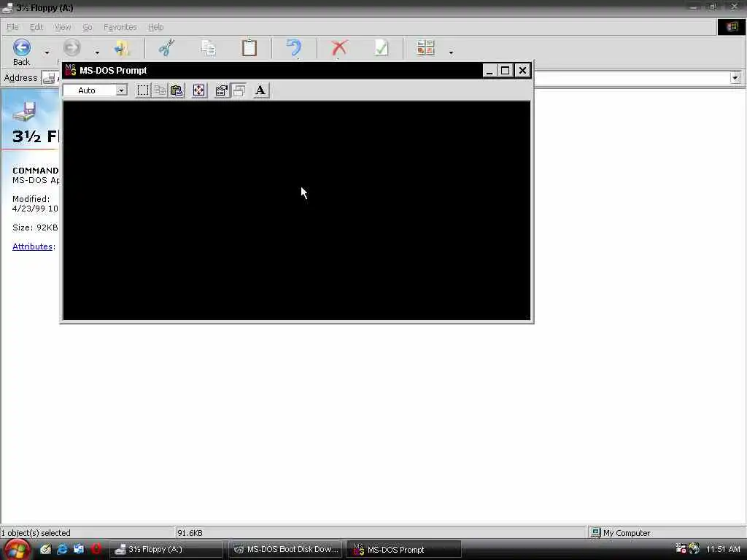The image size is (747, 560).
Task: Open the View menu
Action: pos(63,27)
